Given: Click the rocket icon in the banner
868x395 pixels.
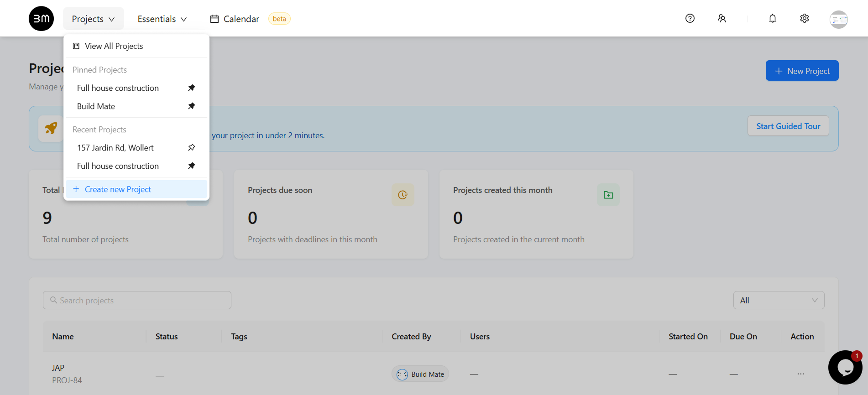Looking at the screenshot, I should [51, 128].
